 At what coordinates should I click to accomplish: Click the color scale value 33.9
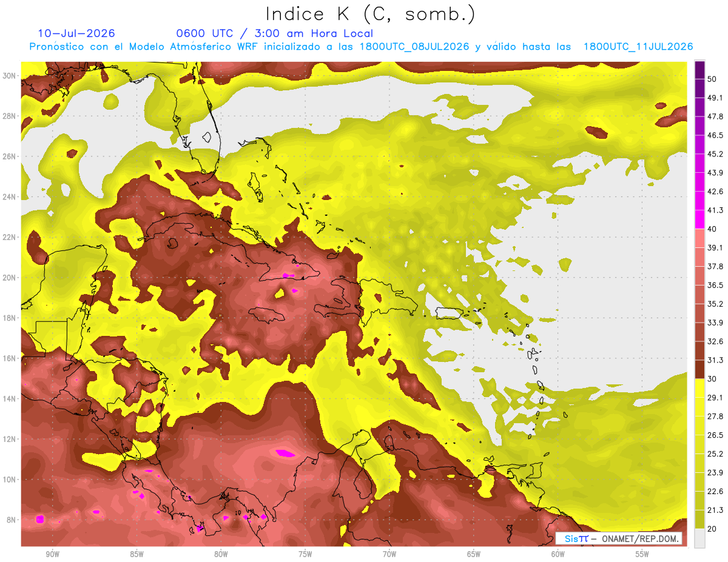click(716, 323)
